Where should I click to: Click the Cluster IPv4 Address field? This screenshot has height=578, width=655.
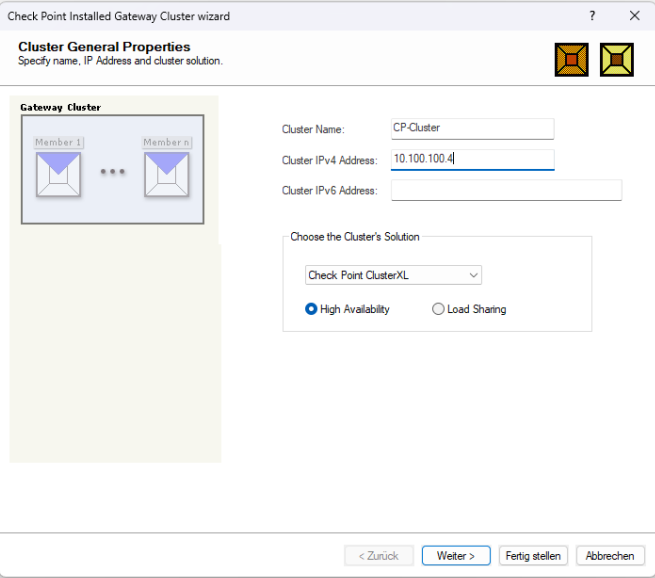pos(472,160)
